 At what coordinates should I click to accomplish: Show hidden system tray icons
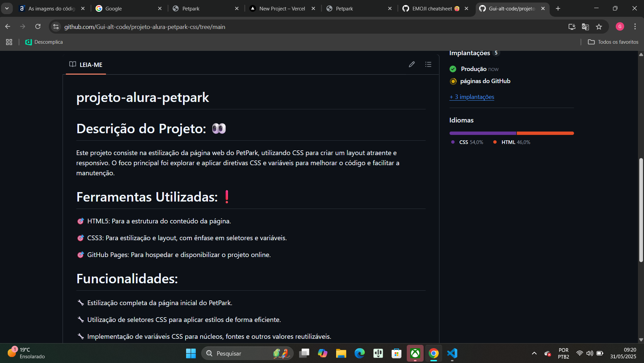point(534,353)
